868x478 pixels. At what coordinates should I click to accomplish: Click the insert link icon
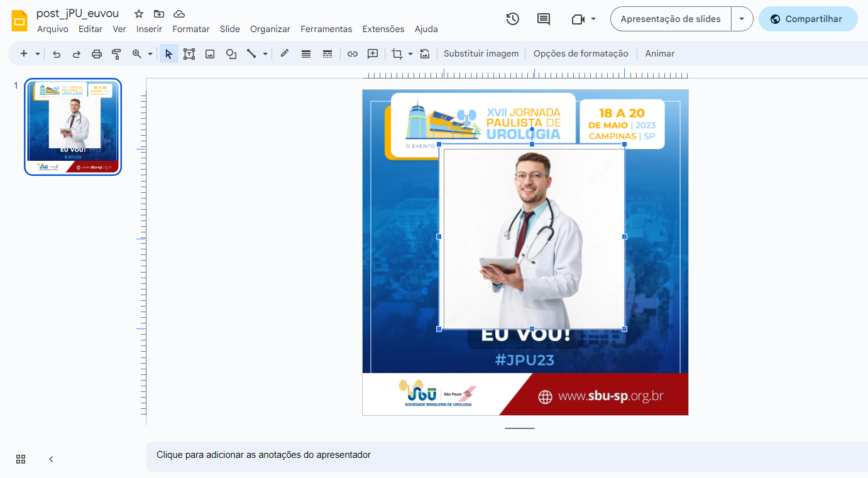(353, 54)
